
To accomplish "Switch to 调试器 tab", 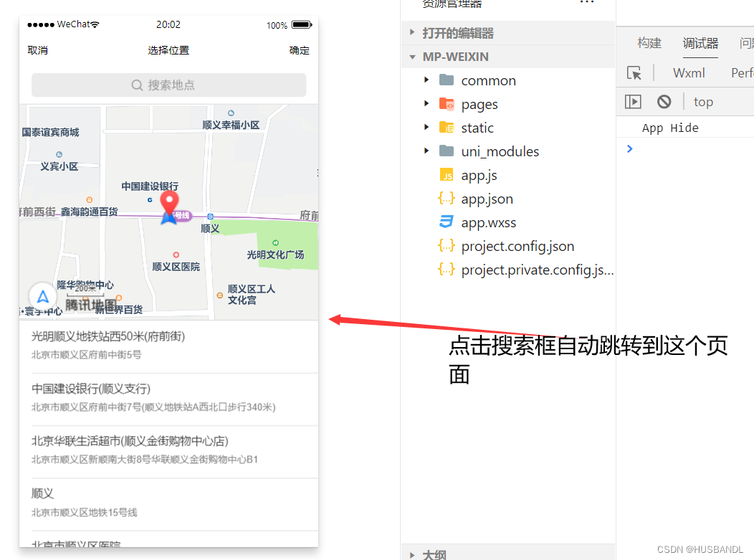I will [701, 43].
